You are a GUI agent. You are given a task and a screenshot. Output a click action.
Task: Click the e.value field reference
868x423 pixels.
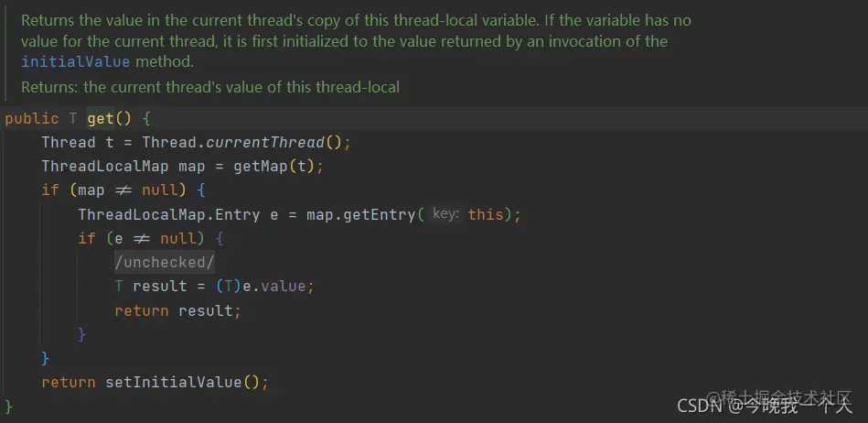coord(274,286)
